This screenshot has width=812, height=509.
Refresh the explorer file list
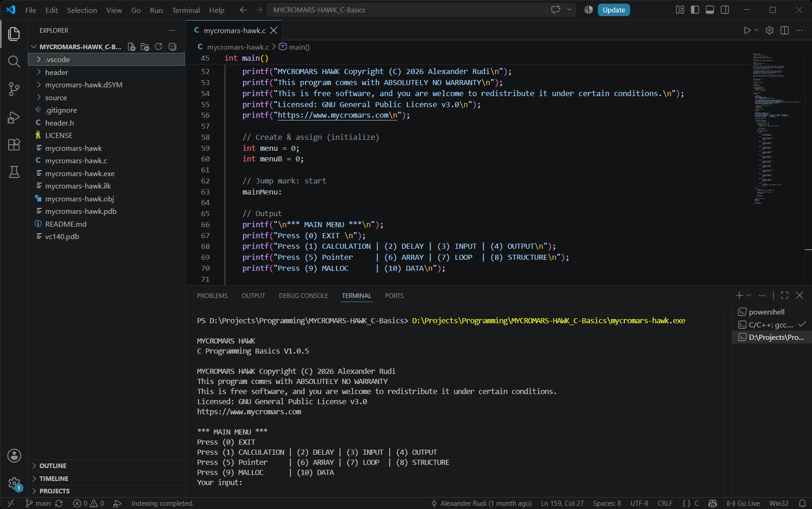(x=159, y=46)
